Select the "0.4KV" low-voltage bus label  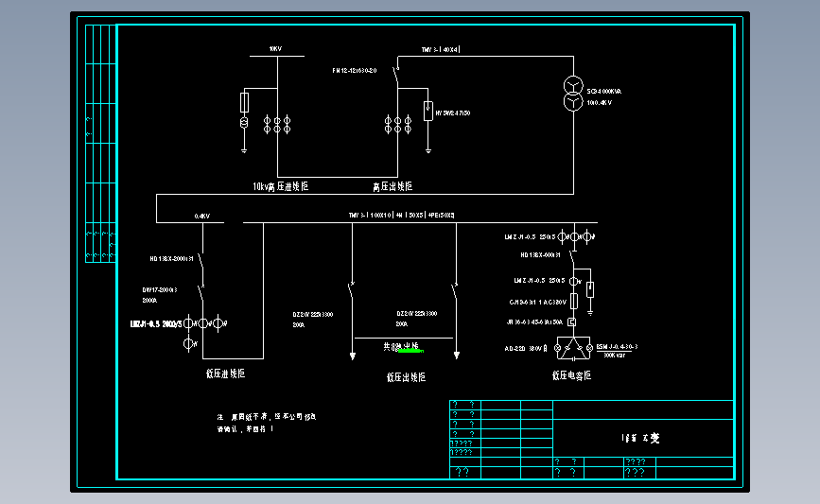click(201, 216)
